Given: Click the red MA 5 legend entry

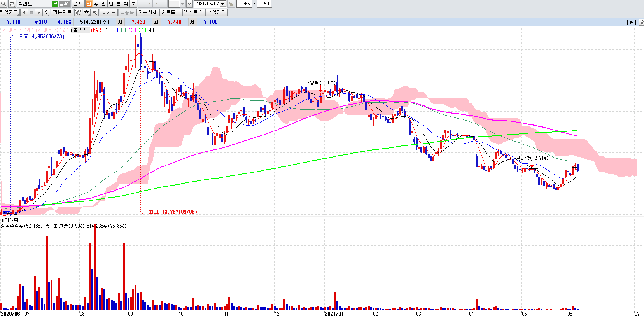Looking at the screenshot, I should (x=97, y=30).
